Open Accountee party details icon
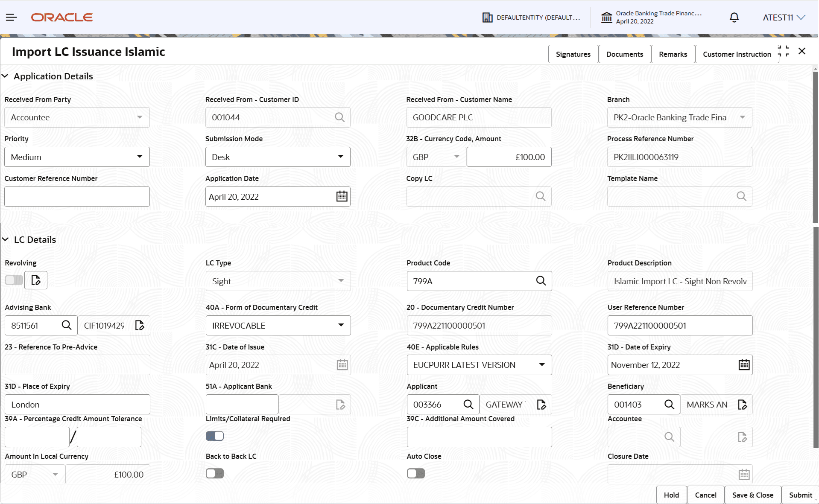The width and height of the screenshot is (819, 504). pyautogui.click(x=742, y=437)
